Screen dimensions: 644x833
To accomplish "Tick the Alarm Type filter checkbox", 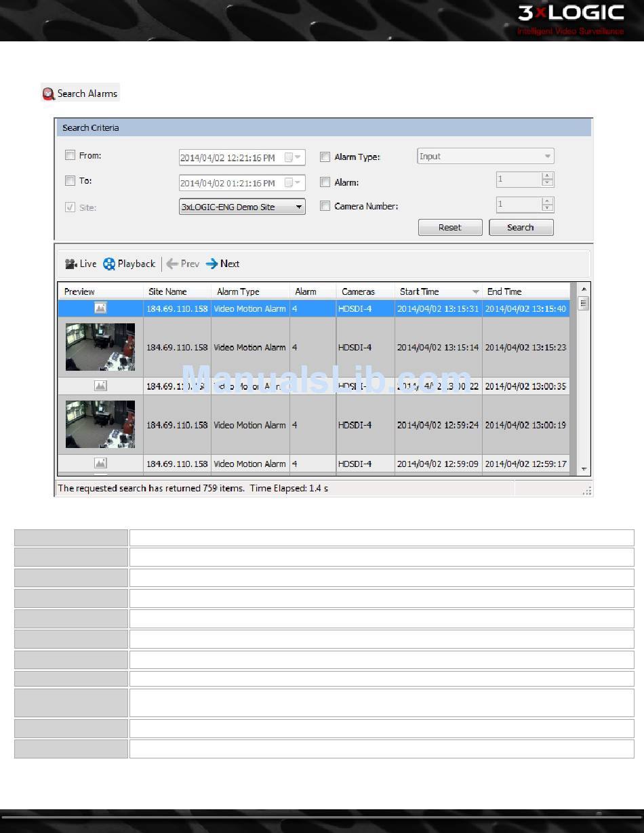I will (325, 157).
